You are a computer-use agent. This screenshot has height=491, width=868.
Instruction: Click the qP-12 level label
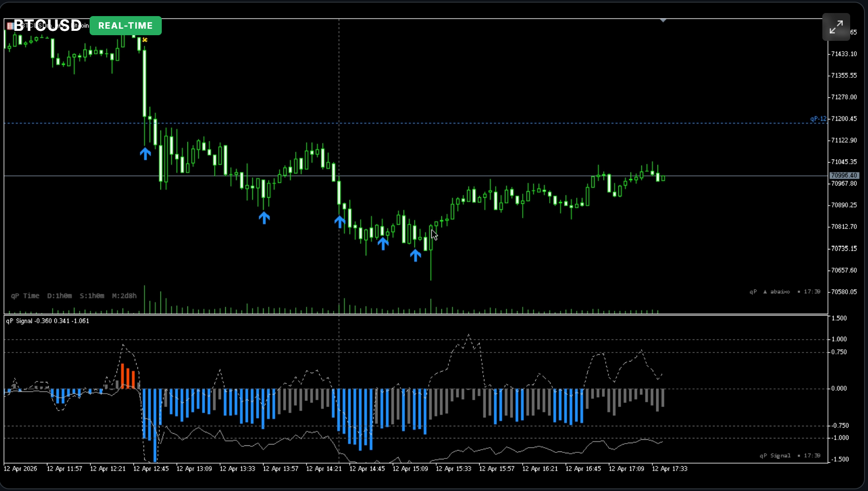(x=818, y=119)
